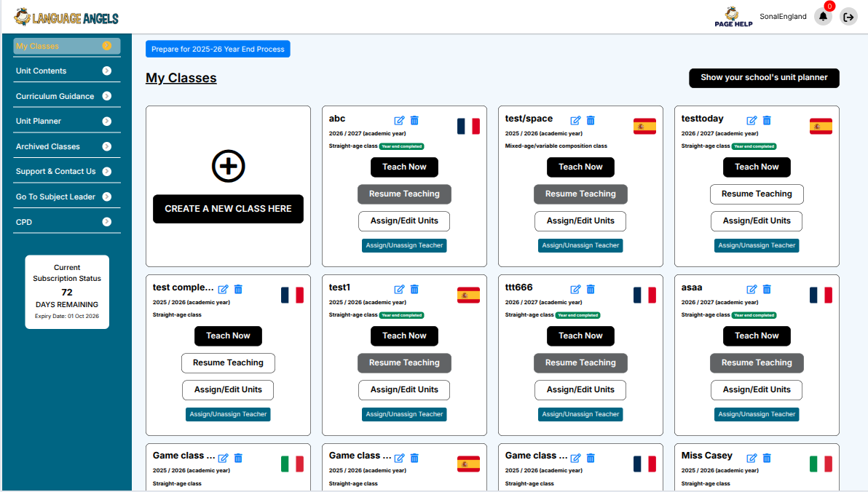Image resolution: width=868 pixels, height=492 pixels.
Task: Assign/Edit Units for ttt666 class
Action: click(x=580, y=389)
